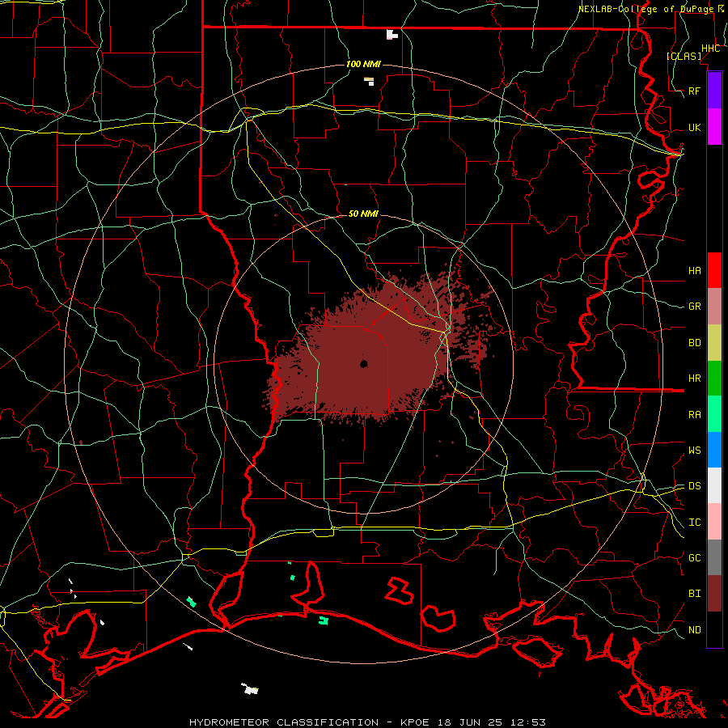Screen dimensions: 728x728
Task: Click the HR legend label
Action: 694,379
